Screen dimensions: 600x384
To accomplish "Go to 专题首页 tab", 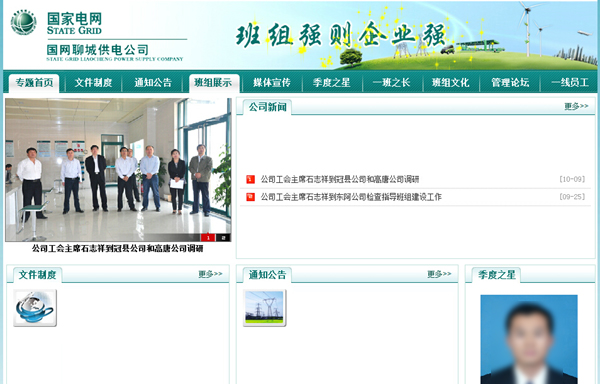I will (34, 83).
